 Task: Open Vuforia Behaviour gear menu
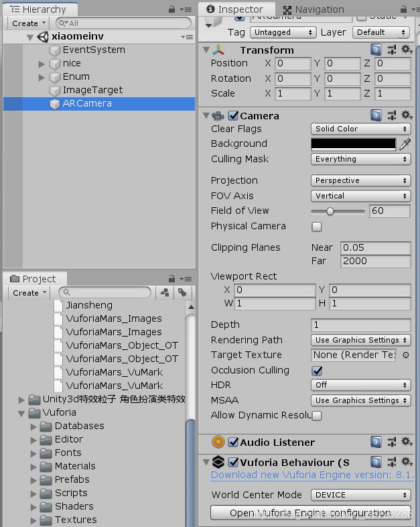point(407,462)
